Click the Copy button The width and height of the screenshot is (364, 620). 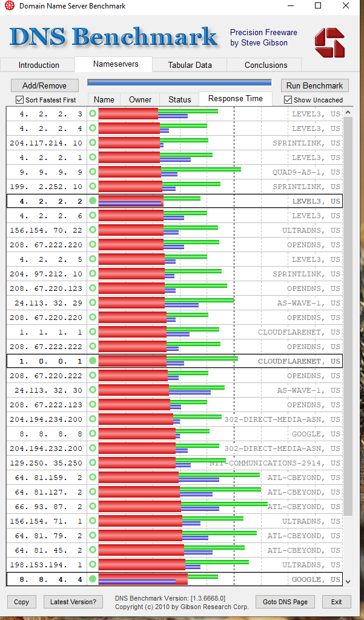tap(21, 602)
